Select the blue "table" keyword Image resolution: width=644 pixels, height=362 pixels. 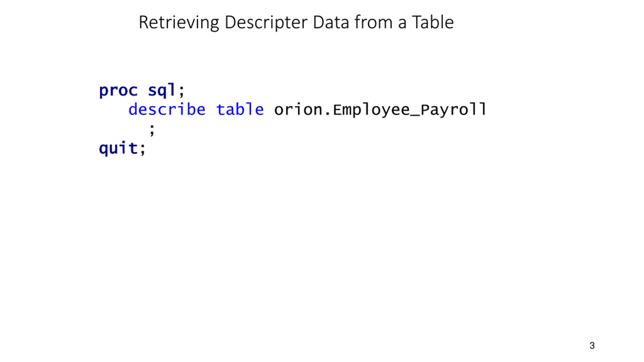(240, 110)
